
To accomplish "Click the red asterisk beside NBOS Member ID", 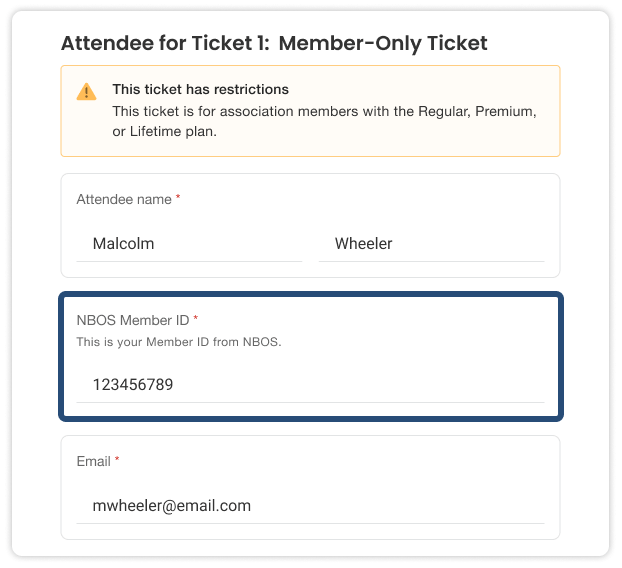I will tap(196, 319).
